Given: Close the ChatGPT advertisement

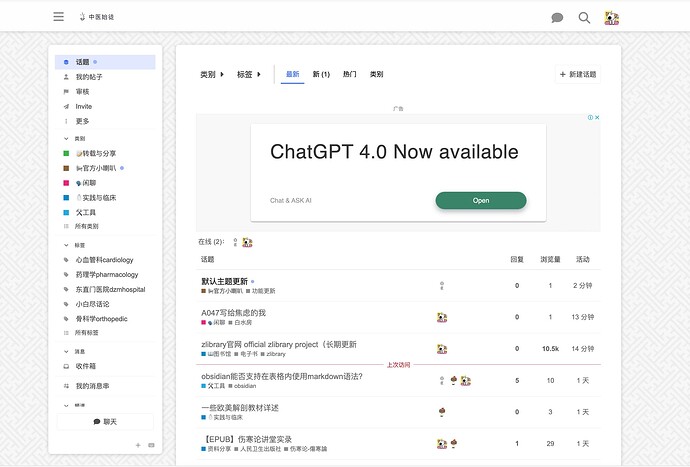Looking at the screenshot, I should point(597,118).
